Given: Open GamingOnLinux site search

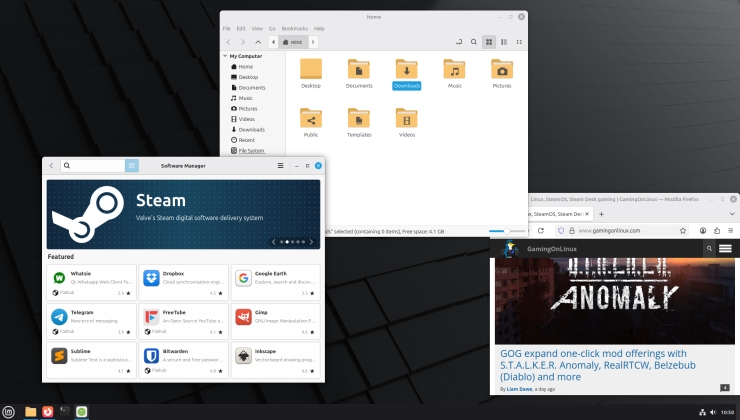Looking at the screenshot, I should 709,248.
